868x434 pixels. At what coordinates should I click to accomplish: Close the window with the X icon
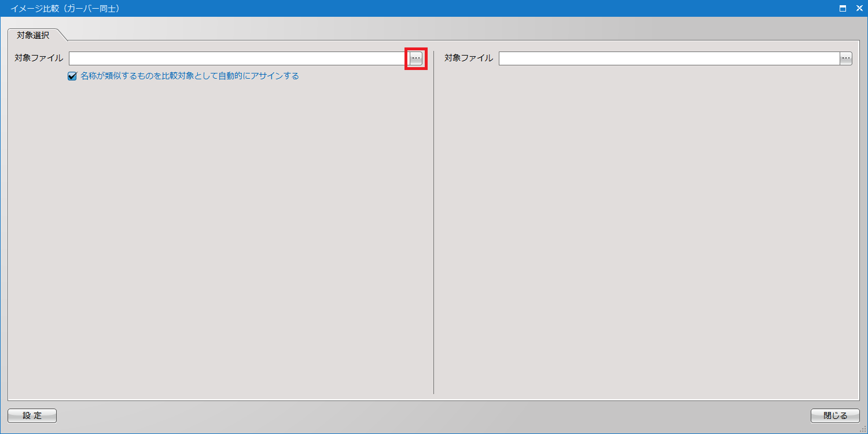coord(859,9)
